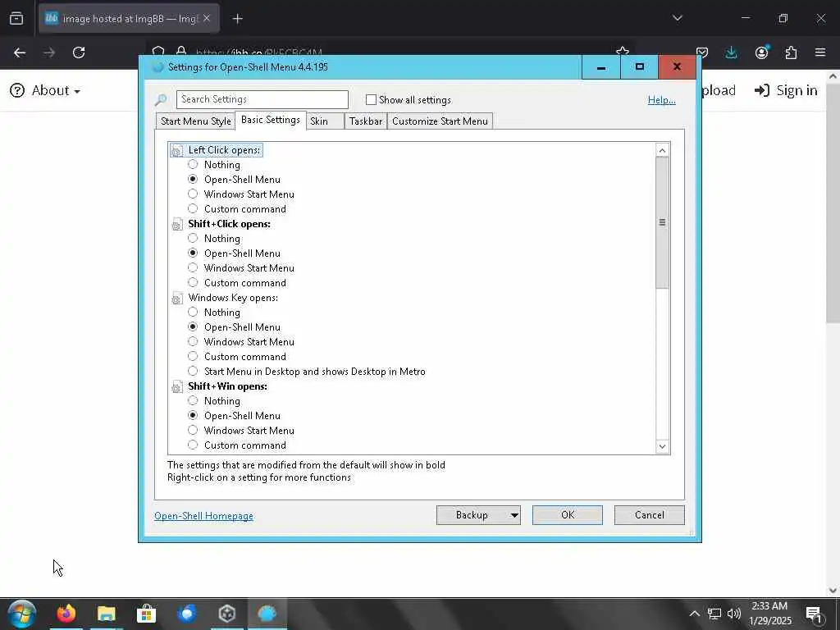Reload the browser page
Screen dimensions: 840x630
click(x=79, y=52)
